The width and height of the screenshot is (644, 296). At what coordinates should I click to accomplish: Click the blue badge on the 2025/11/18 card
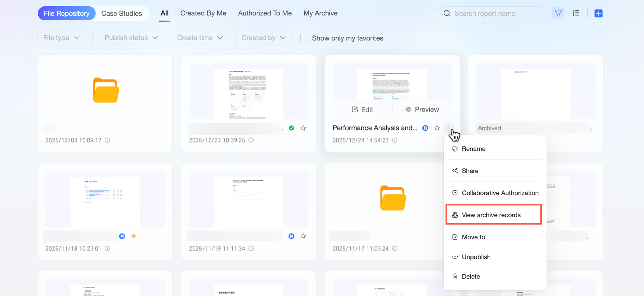122,236
